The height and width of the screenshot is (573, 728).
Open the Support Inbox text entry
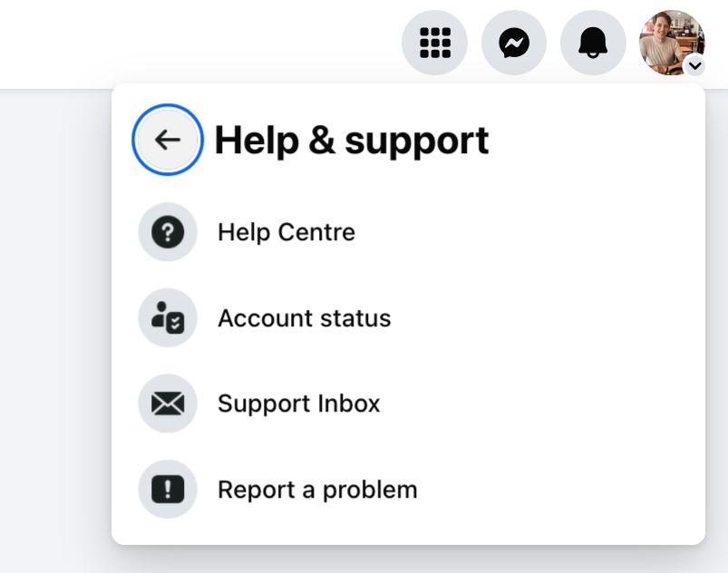299,403
